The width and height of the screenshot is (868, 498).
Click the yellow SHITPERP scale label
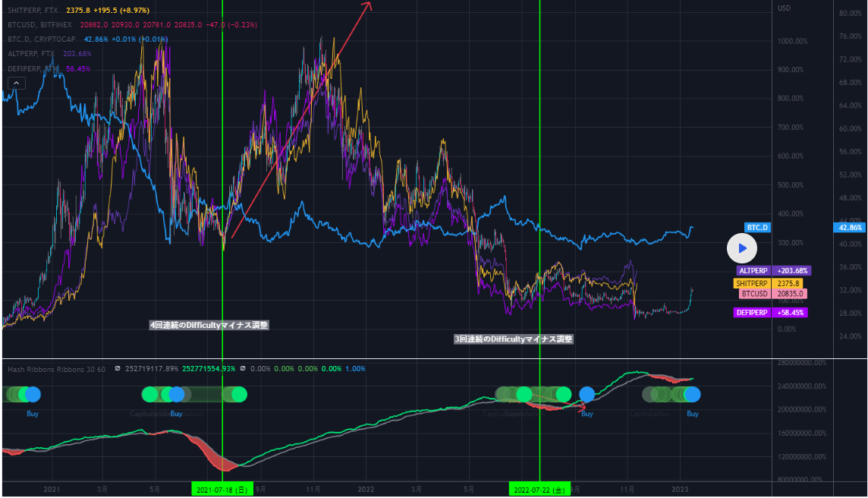[x=753, y=283]
